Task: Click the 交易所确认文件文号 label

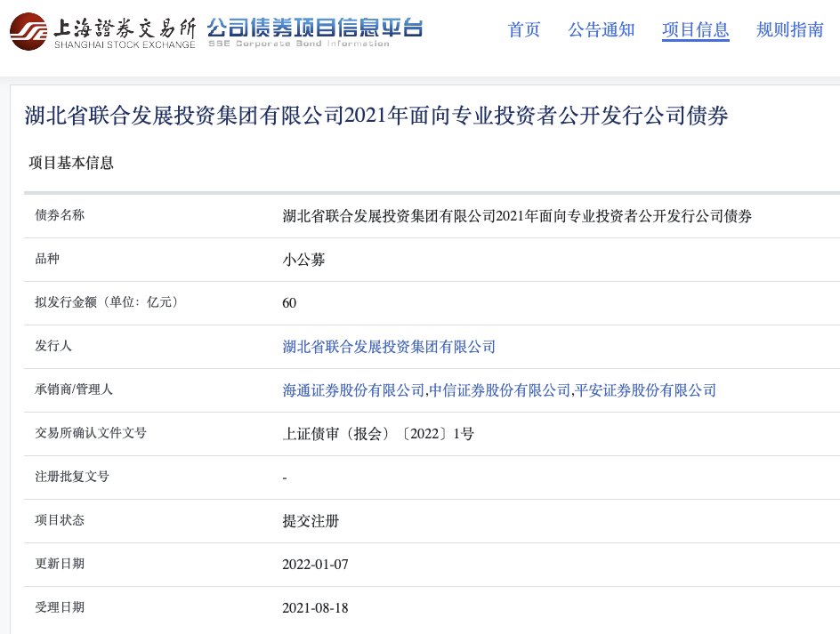Action: [91, 433]
